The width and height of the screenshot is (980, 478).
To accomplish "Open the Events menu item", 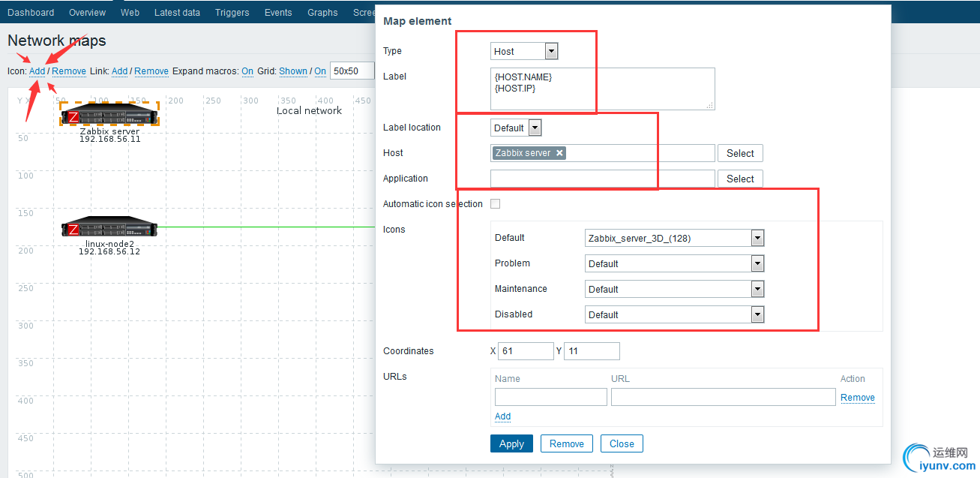I will (x=278, y=12).
